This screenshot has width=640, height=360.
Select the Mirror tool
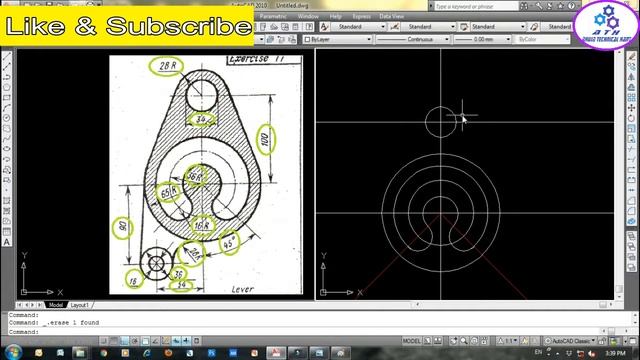click(631, 77)
